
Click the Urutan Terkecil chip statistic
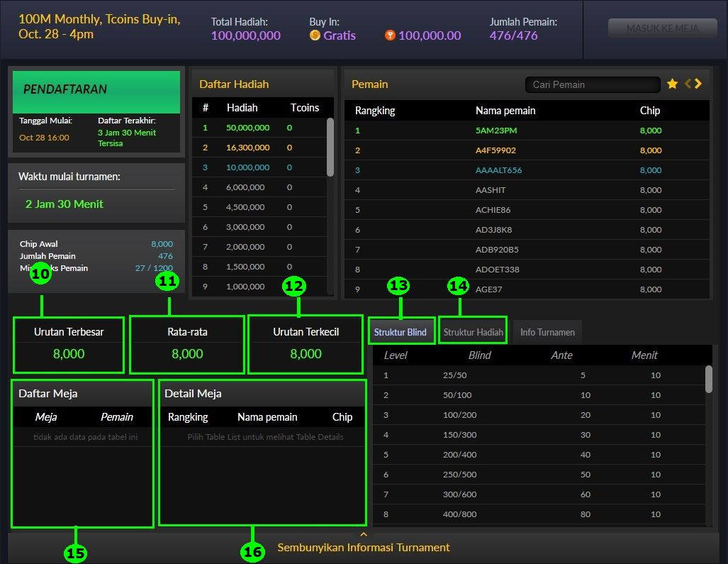pos(305,344)
